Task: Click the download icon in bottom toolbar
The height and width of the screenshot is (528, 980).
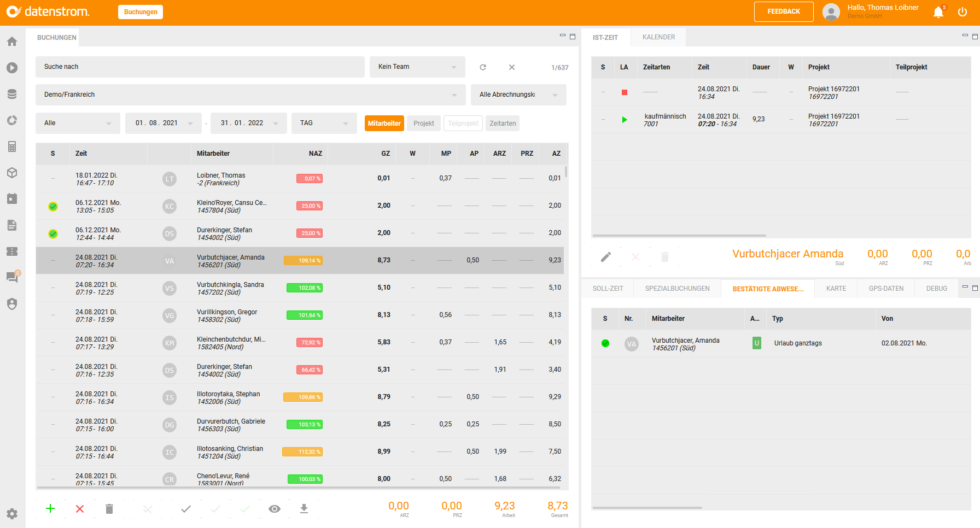Action: click(x=304, y=509)
